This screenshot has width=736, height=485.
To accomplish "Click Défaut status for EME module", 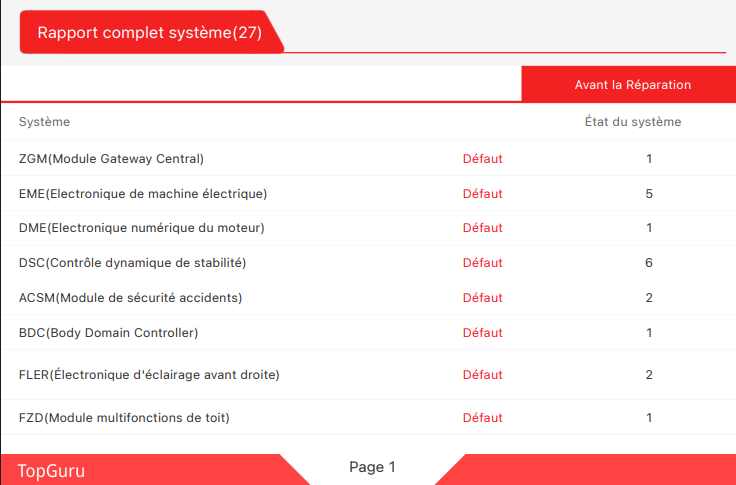I will [x=482, y=194].
